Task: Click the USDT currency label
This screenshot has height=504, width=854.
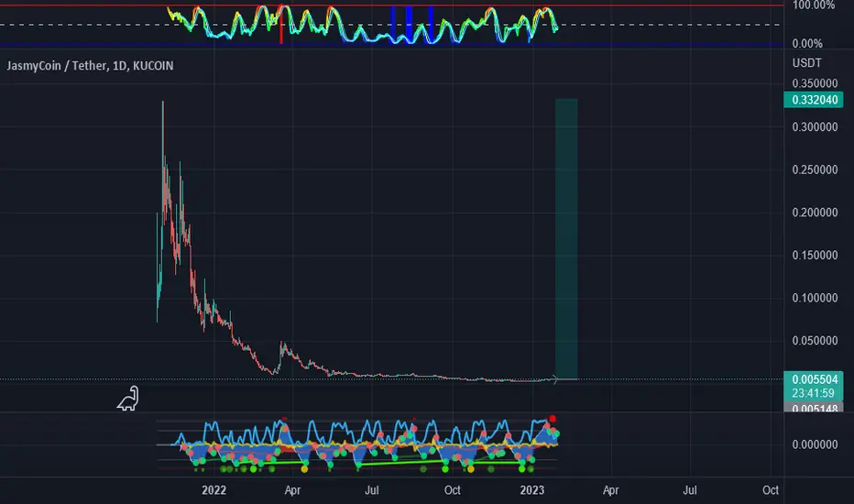Action: 806,62
